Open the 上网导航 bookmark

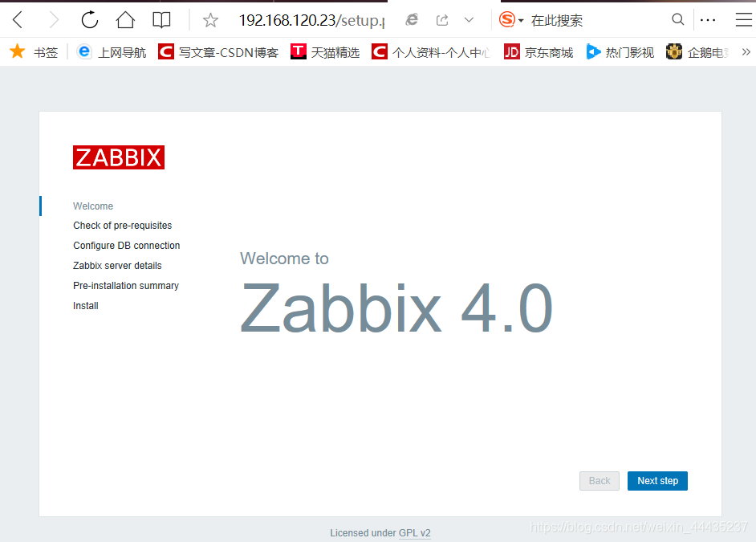click(x=112, y=52)
